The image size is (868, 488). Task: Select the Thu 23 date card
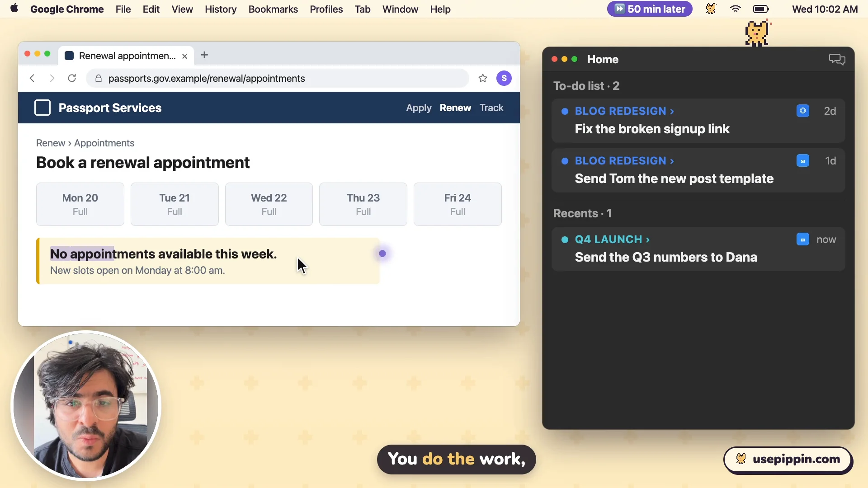click(x=363, y=204)
